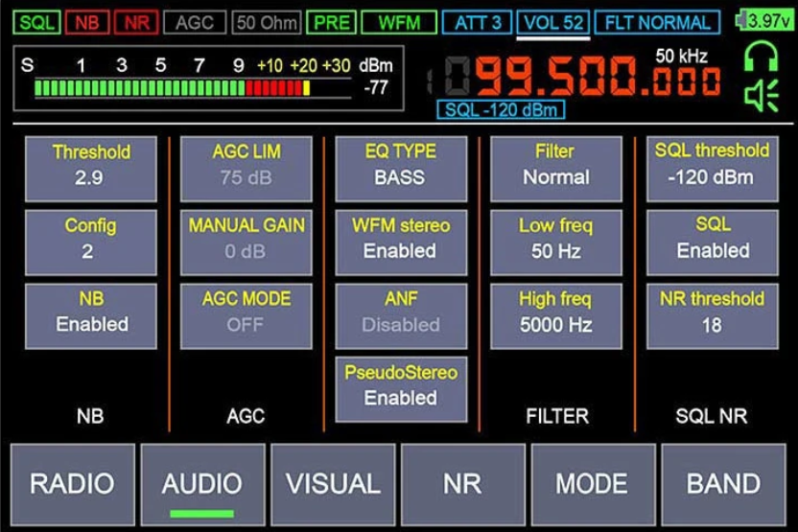The height and width of the screenshot is (532, 798).
Task: Click the headphones icon
Action: pos(761,59)
